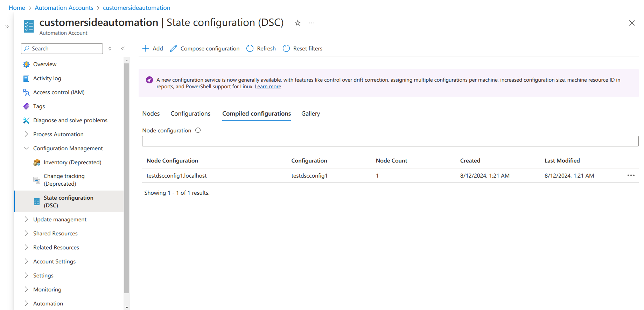Expand the Monitoring section
This screenshot has height=310, width=644.
pyautogui.click(x=26, y=289)
